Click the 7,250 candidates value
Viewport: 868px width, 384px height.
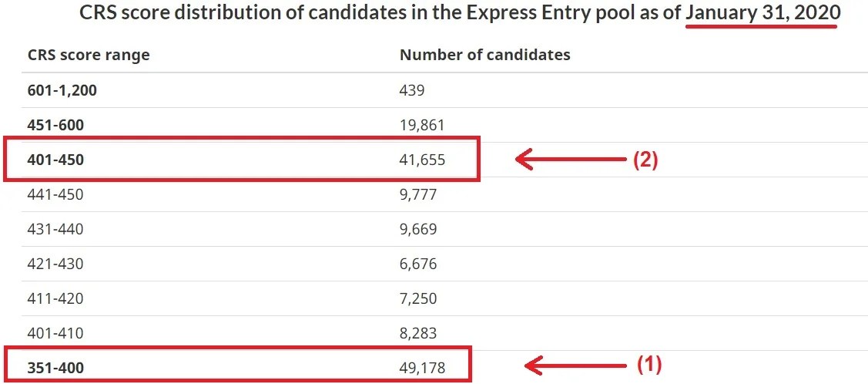(418, 298)
